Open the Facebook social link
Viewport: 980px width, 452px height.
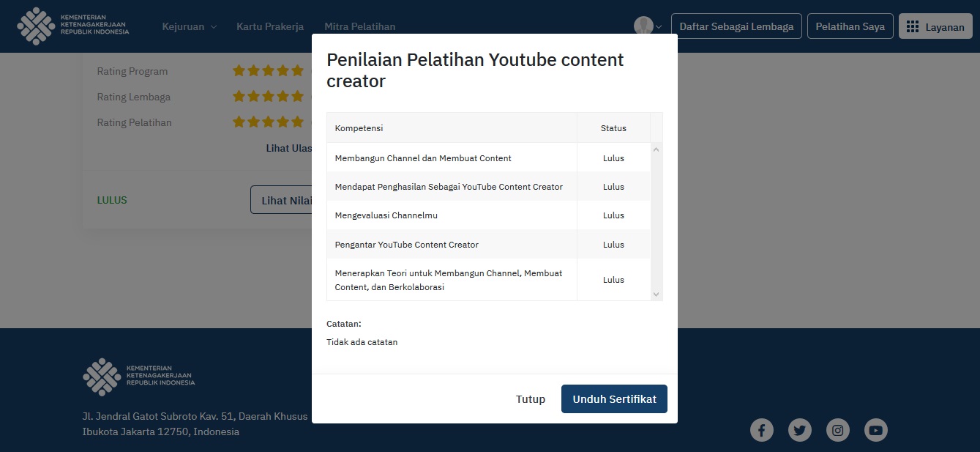tap(762, 430)
